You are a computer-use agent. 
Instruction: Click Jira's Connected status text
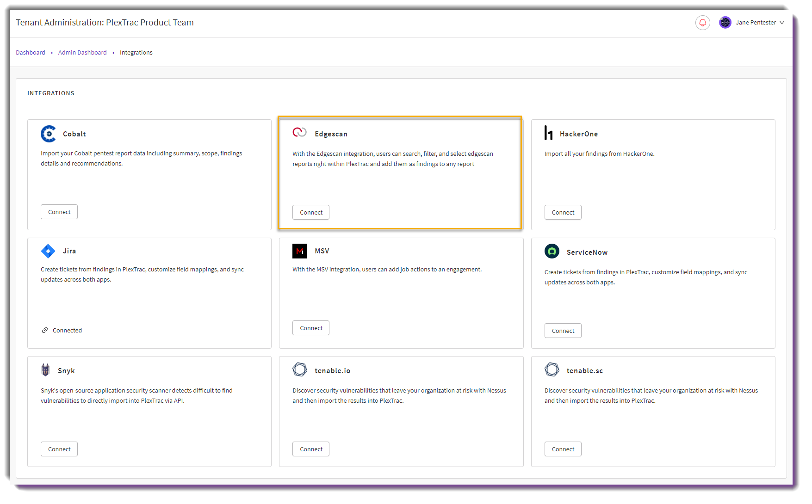coord(67,330)
